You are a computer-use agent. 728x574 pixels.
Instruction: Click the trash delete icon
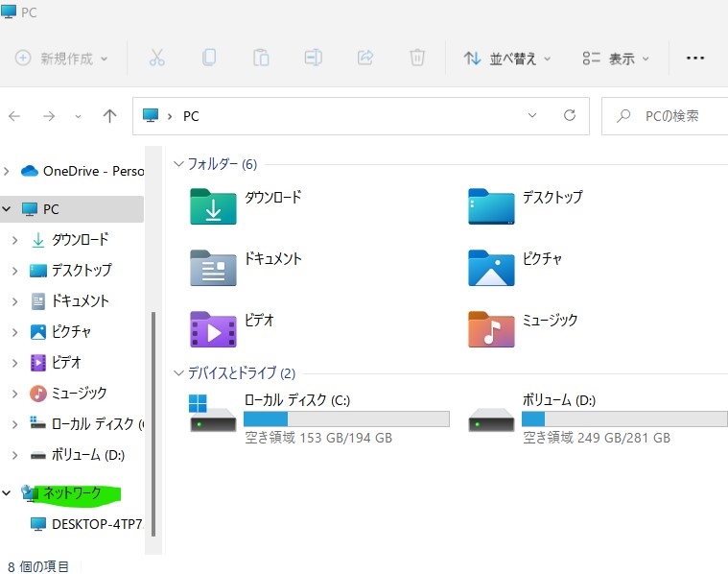[x=417, y=58]
